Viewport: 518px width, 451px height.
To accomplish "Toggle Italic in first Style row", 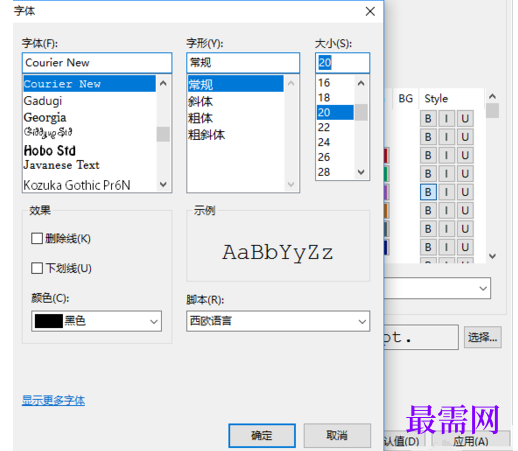I will click(x=447, y=119).
